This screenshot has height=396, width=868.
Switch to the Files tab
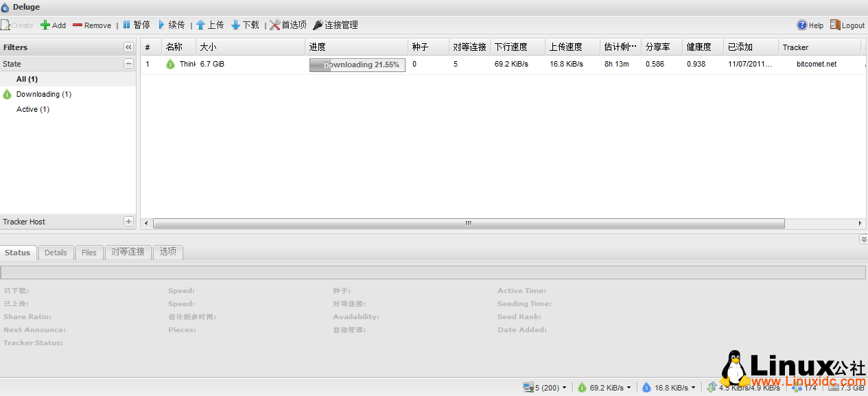[89, 252]
